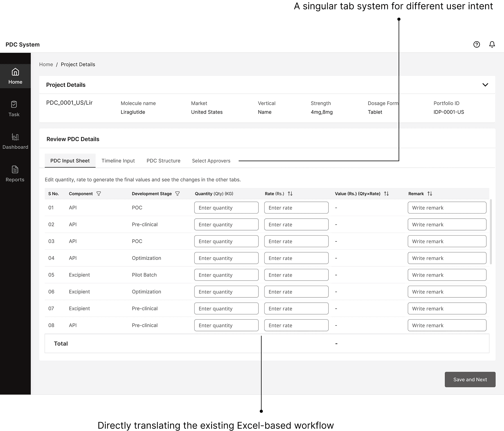Select the PDC Input Sheet tab
Viewport: 504px width, 431px height.
click(70, 161)
